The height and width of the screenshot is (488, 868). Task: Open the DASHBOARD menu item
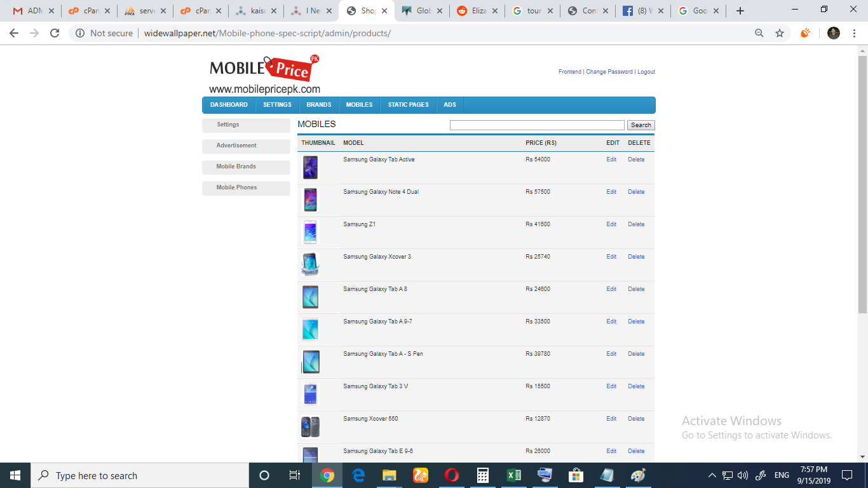tap(229, 105)
